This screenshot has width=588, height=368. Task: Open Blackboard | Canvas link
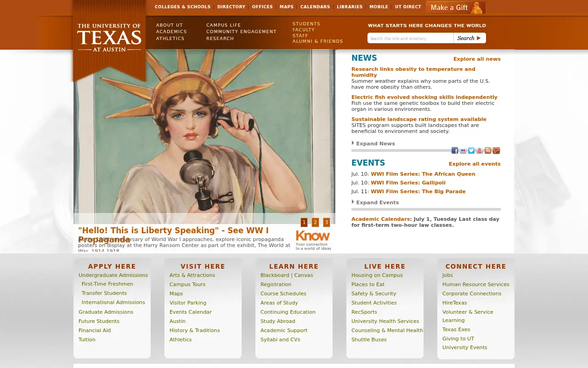[x=287, y=275]
